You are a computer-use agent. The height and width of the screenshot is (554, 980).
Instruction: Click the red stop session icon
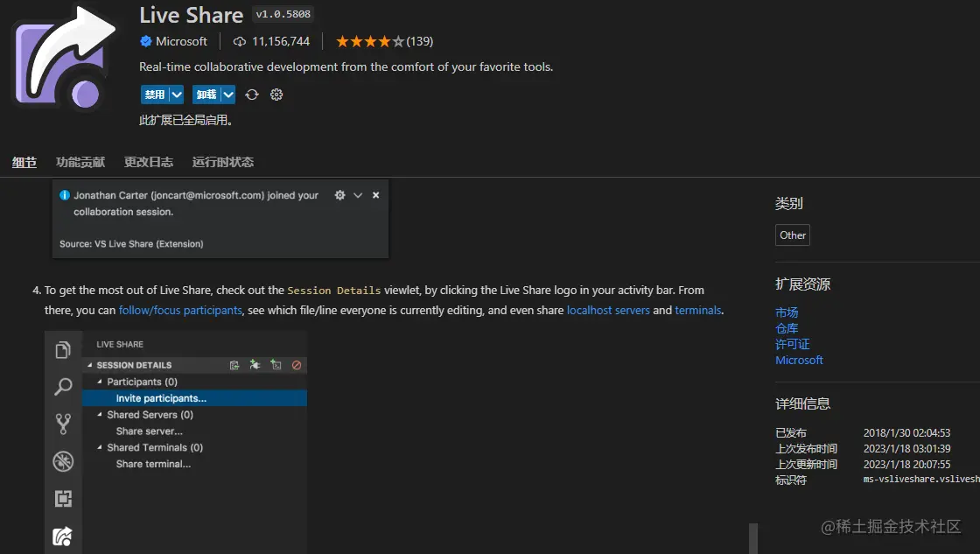[297, 365]
